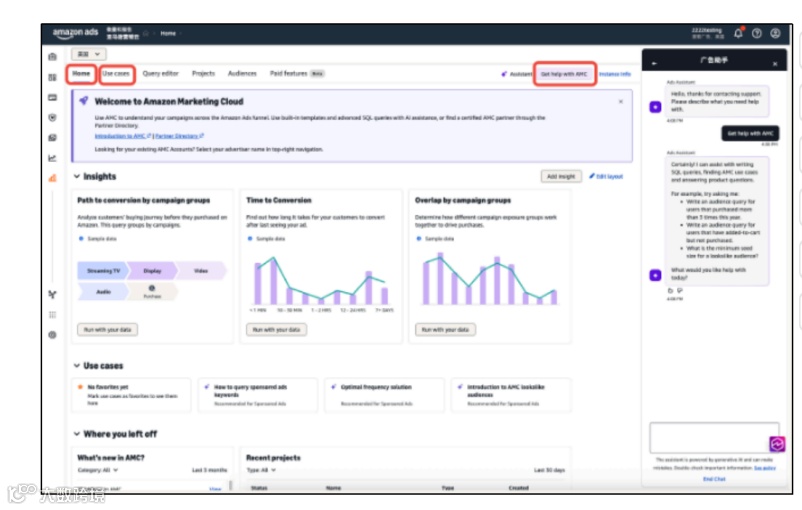Switch to the Audiences tab
Viewport: 802px width, 510px height.
point(242,74)
